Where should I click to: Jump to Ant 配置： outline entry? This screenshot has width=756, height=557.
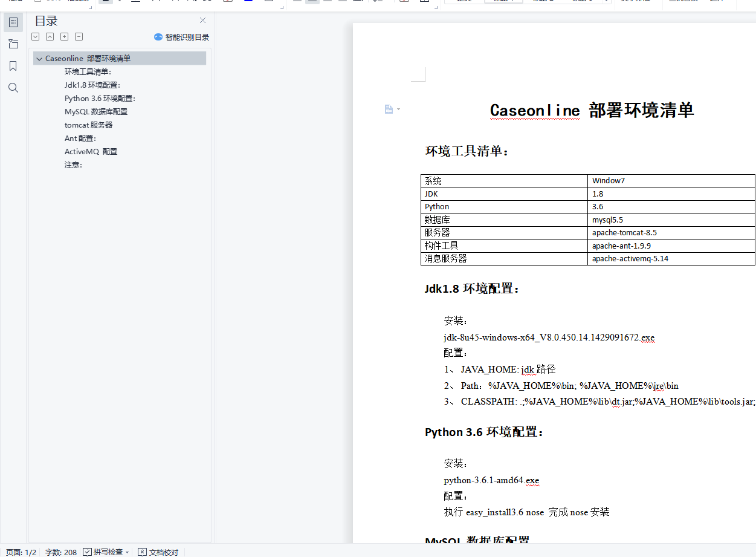pos(80,138)
